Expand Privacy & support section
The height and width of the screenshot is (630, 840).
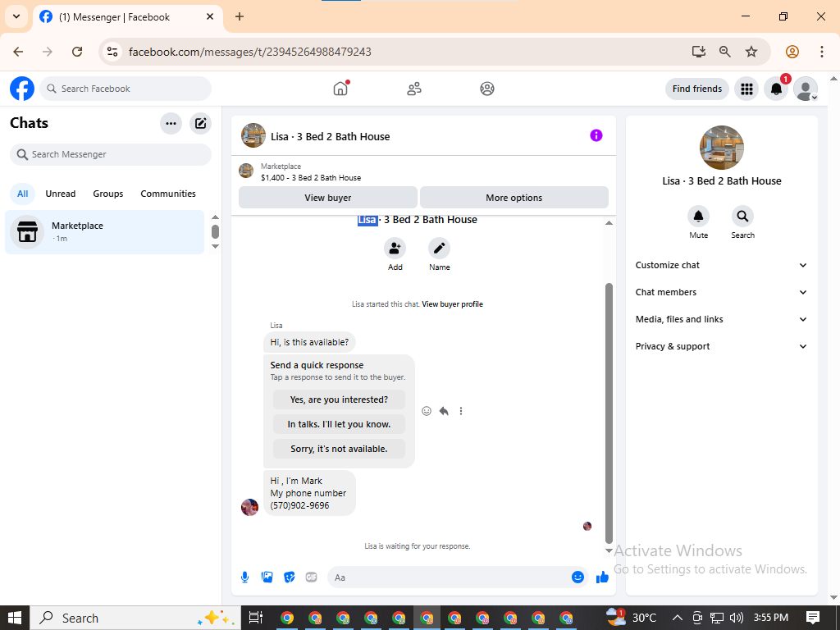[721, 346]
